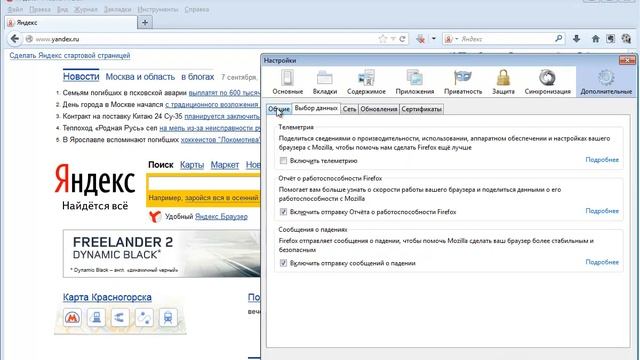Expand the ad-blocker extension dropdown arrow
The height and width of the screenshot is (360, 640).
coord(433,39)
